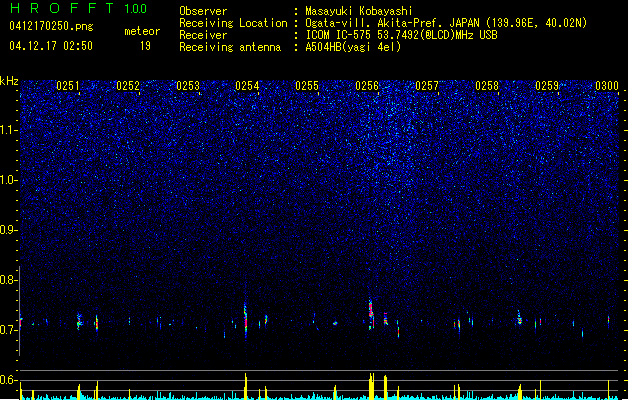
Task: Click the 0258 time marker
Action: [487, 86]
